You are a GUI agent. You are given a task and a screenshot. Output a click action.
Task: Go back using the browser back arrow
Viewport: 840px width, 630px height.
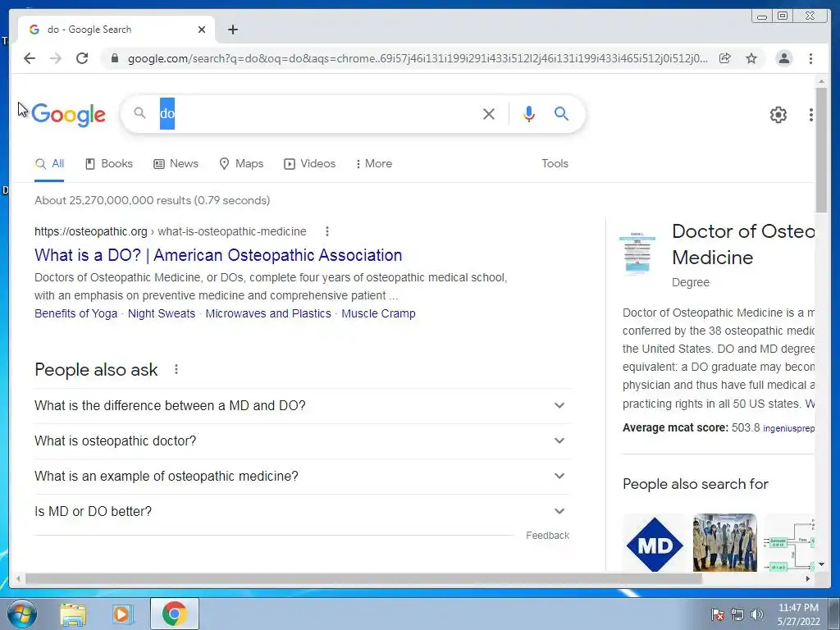[x=30, y=58]
